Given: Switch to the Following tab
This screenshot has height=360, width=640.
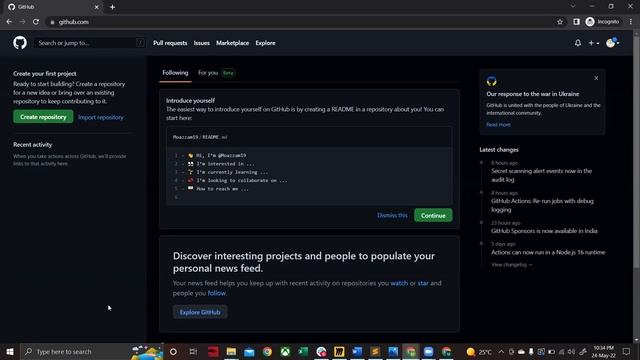Looking at the screenshot, I should click(175, 73).
